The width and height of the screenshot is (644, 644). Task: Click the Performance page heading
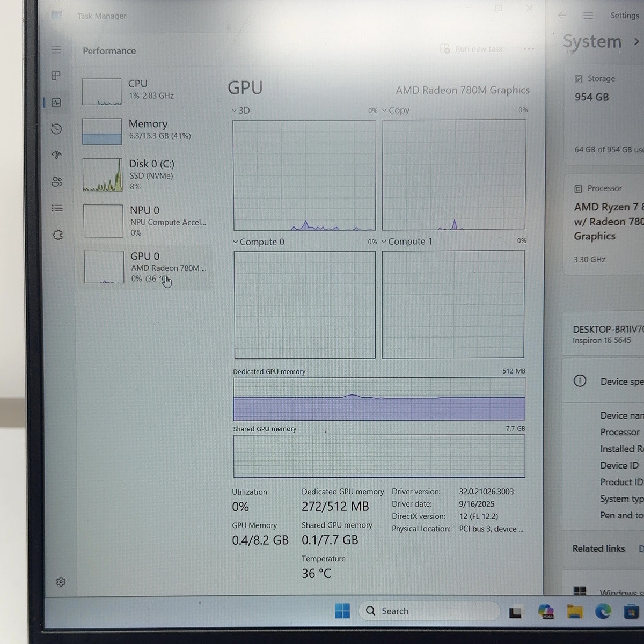point(109,51)
